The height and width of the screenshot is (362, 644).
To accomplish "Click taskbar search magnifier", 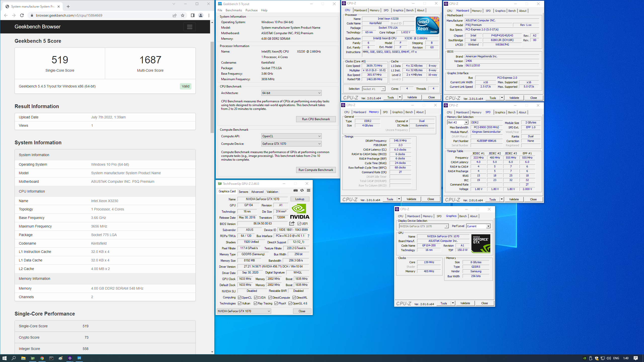I will (x=14, y=358).
